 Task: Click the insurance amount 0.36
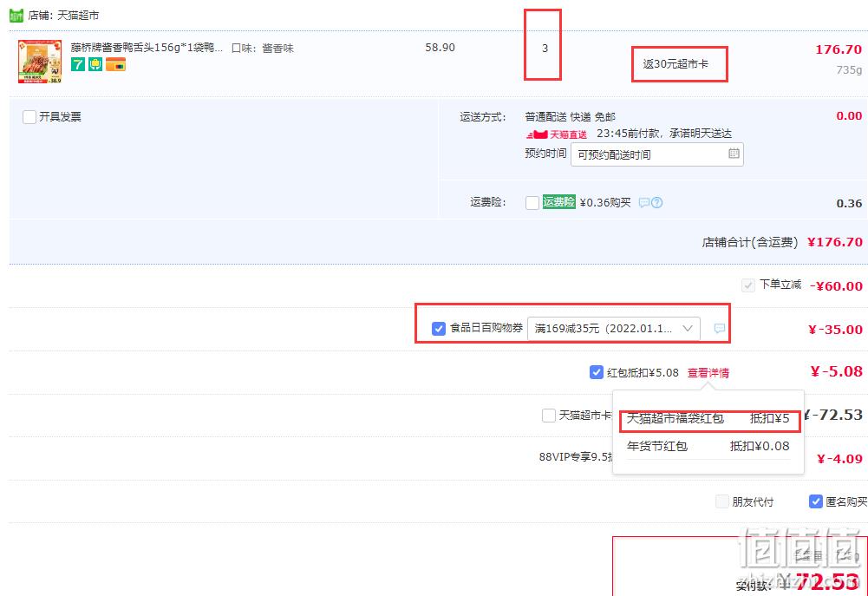point(849,203)
